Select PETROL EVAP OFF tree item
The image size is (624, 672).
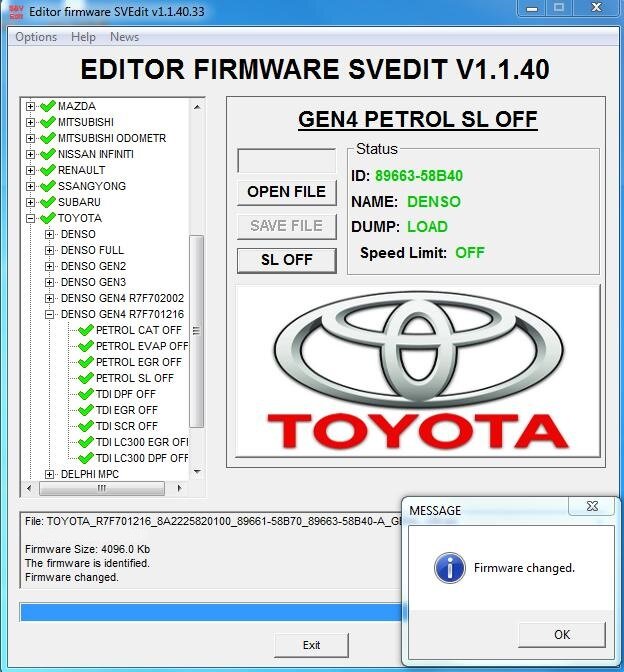pyautogui.click(x=142, y=346)
